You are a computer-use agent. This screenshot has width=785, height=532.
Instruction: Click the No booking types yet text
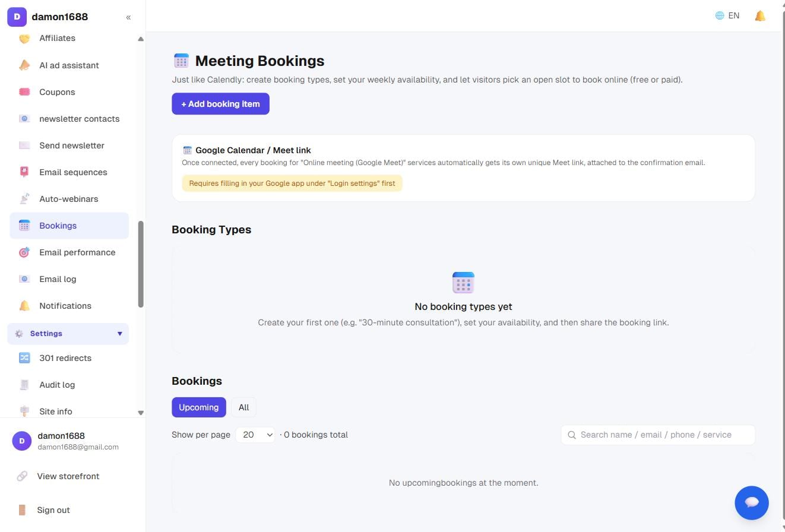(x=463, y=306)
